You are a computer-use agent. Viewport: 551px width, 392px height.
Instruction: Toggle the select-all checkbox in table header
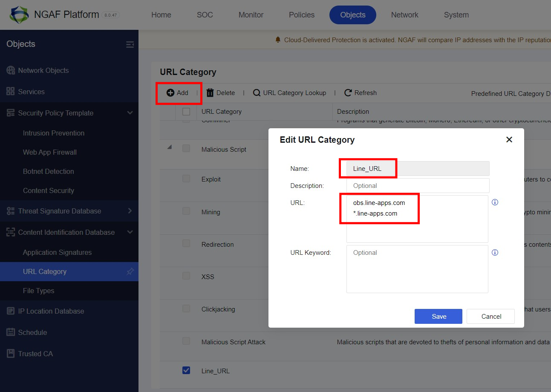(186, 112)
